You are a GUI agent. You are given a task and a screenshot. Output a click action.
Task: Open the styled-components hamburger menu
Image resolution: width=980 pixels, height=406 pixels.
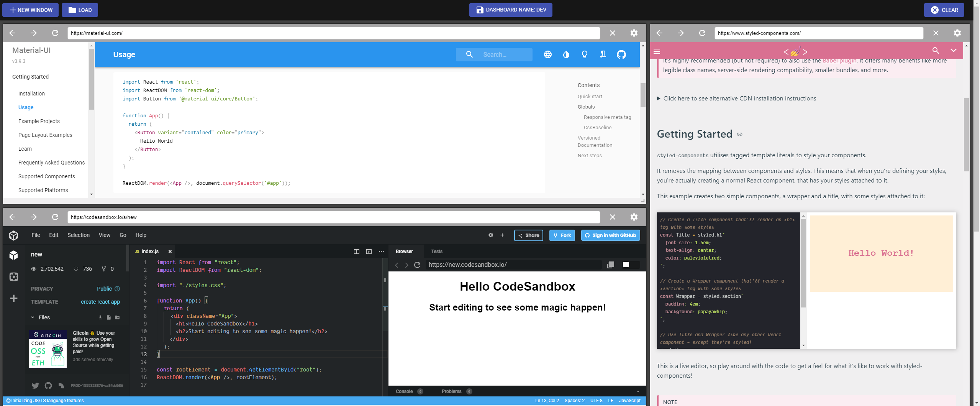(657, 51)
